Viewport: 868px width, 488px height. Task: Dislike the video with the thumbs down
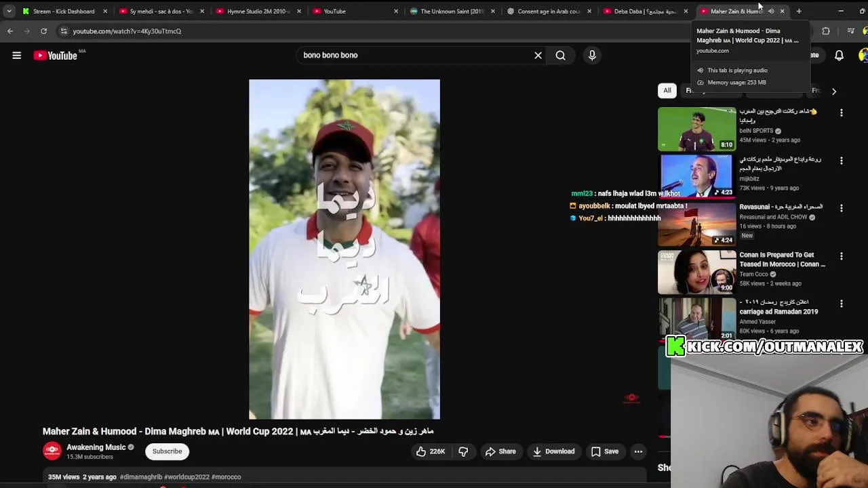pos(463,451)
